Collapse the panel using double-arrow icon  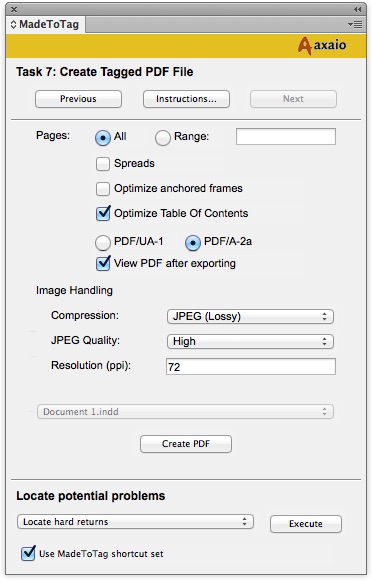coord(358,9)
